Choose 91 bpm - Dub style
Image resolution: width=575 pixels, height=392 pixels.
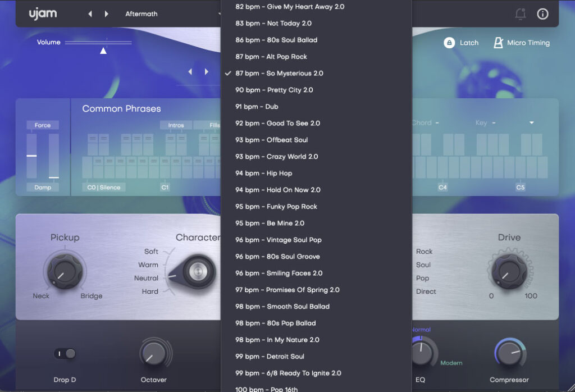coord(316,107)
